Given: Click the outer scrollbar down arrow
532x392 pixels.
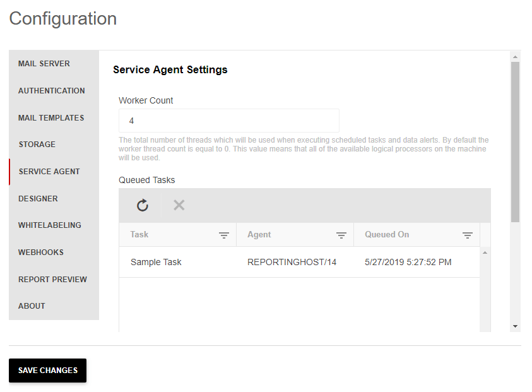Looking at the screenshot, I should pyautogui.click(x=515, y=326).
